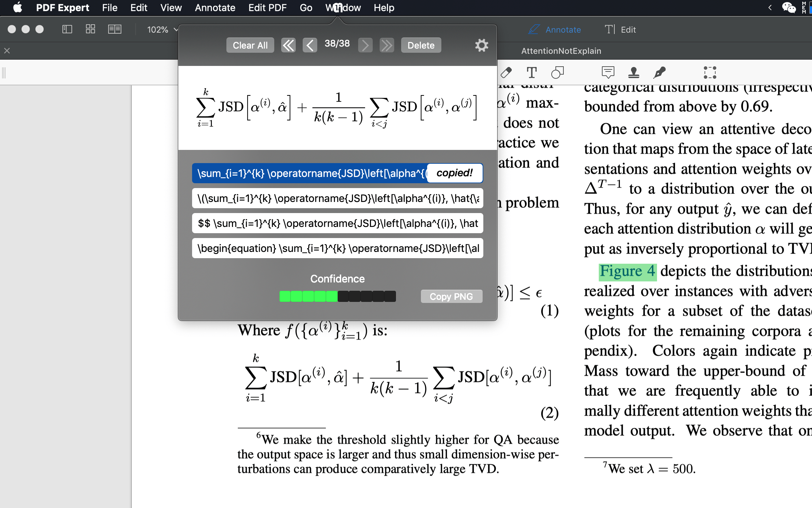Open the Help menu
This screenshot has height=508, width=812.
[x=384, y=8]
